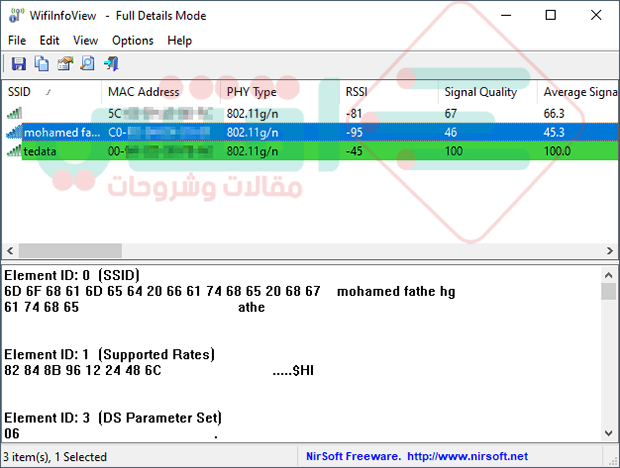Viewport: 620px width, 468px height.
Task: Click the details pane scroll down arrow
Action: tap(609, 434)
